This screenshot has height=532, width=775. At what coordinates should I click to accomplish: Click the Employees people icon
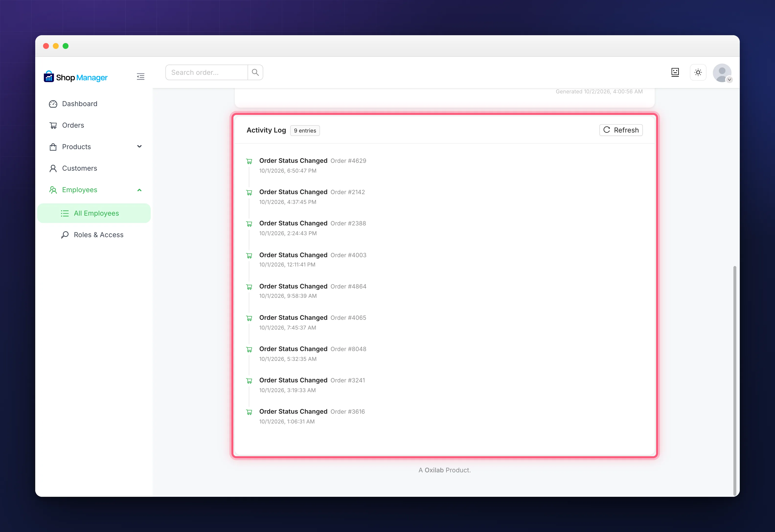click(53, 190)
